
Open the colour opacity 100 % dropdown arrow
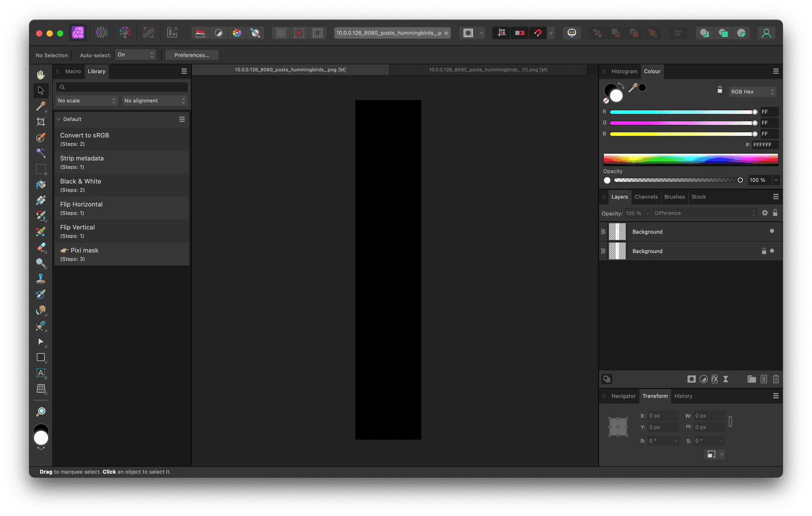776,180
